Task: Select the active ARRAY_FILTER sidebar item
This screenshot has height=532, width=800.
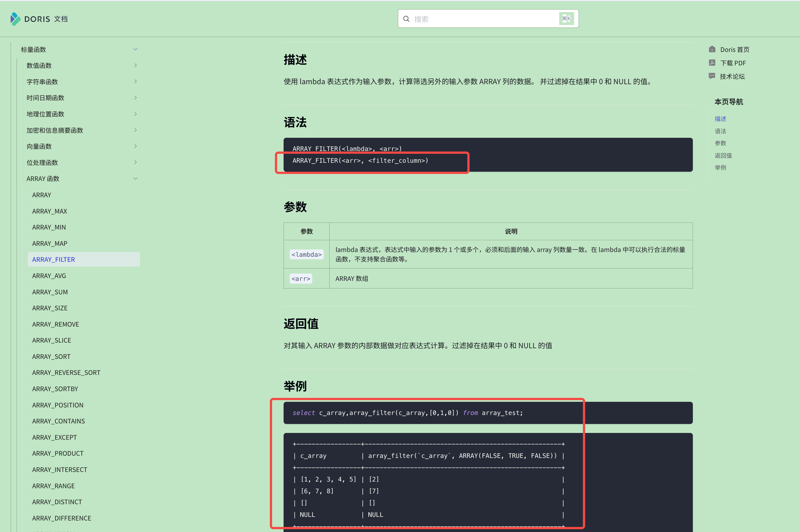Action: click(x=84, y=259)
